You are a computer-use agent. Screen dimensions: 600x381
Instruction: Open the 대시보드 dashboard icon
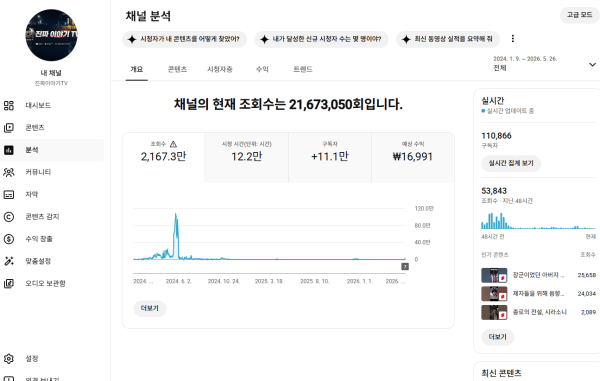click(x=9, y=106)
